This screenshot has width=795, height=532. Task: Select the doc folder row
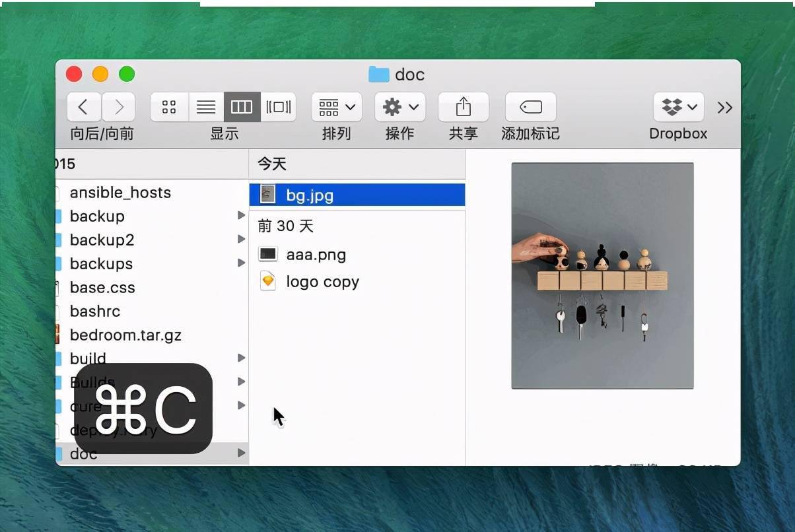tap(152, 453)
